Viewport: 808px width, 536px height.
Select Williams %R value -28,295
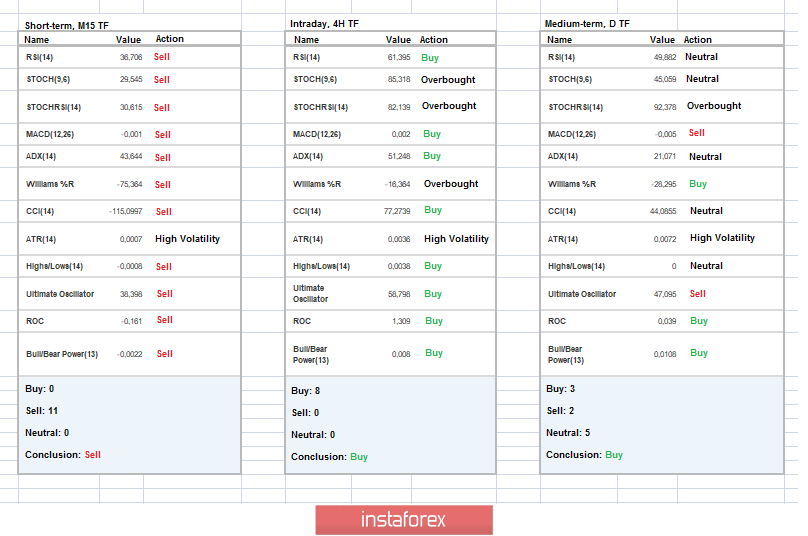click(x=663, y=184)
